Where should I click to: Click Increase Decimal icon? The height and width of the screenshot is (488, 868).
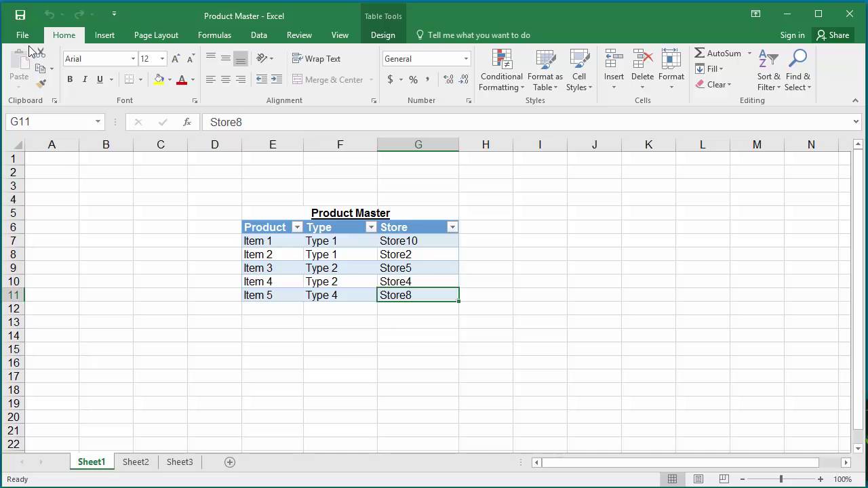coord(448,79)
